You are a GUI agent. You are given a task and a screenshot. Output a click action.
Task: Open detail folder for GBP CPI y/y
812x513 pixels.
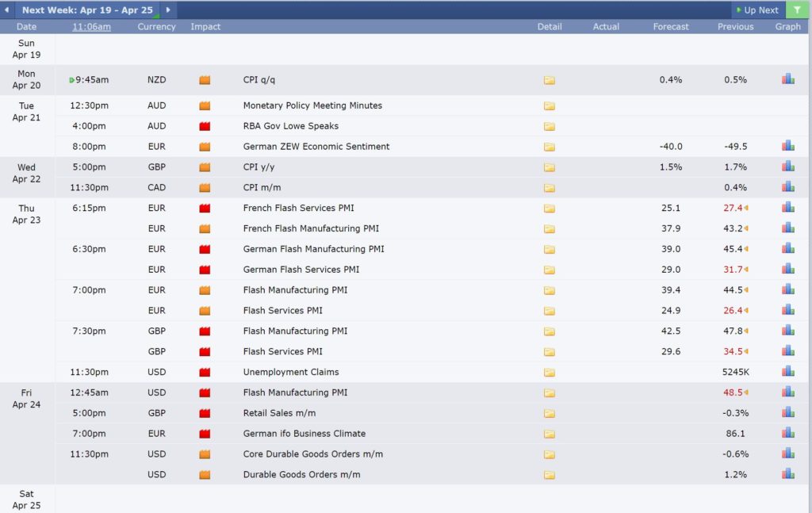(550, 167)
